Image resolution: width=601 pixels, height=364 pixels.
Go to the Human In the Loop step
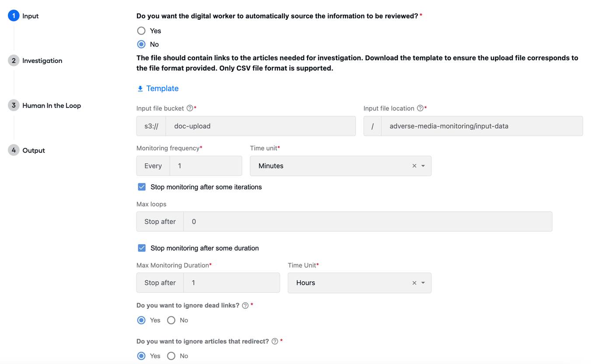[x=52, y=105]
